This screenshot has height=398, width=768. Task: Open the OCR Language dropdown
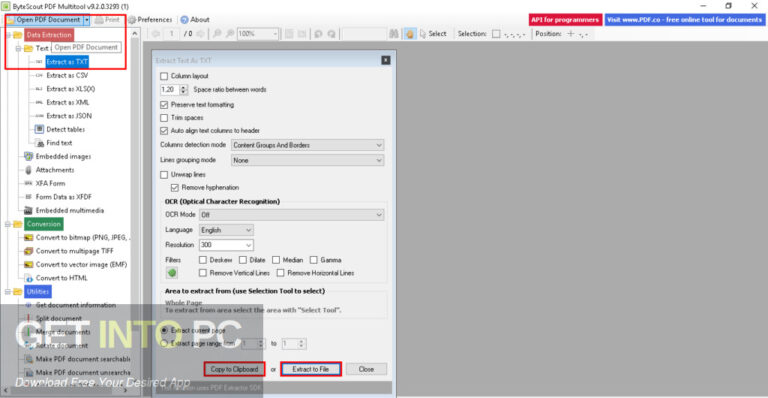click(226, 230)
